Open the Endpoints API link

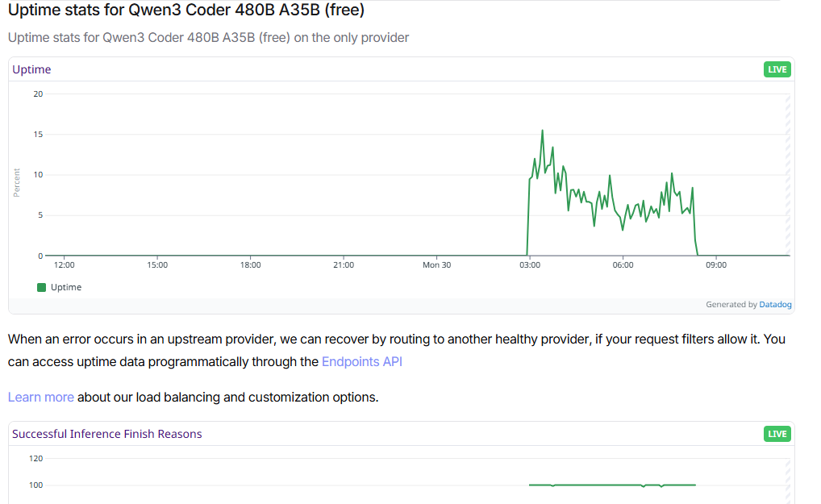click(x=362, y=361)
